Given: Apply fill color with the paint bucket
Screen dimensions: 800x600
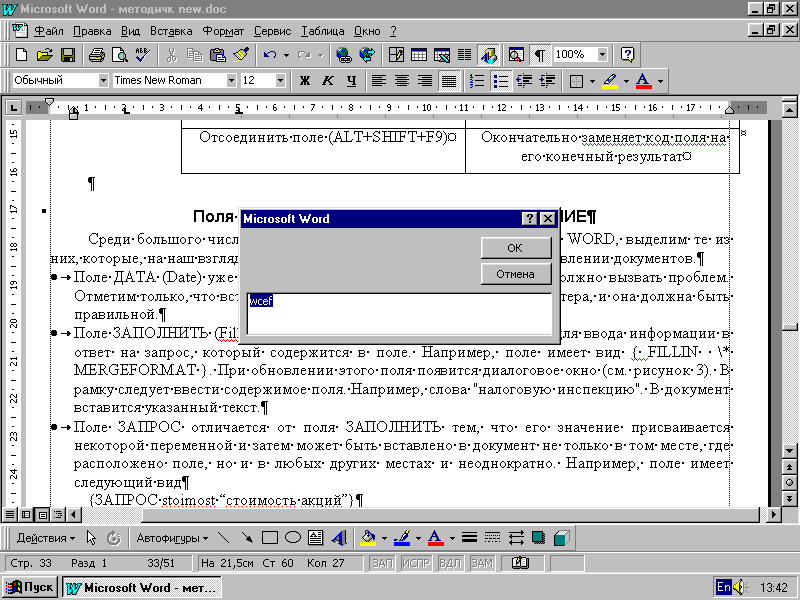Looking at the screenshot, I should [368, 538].
